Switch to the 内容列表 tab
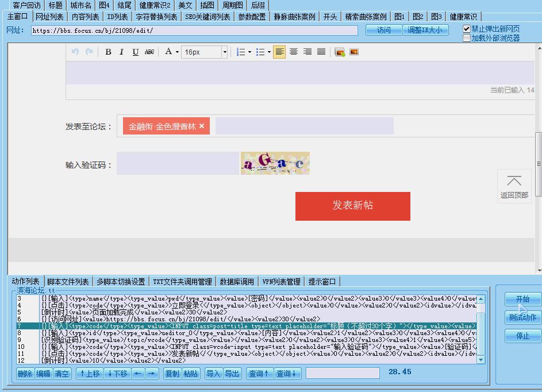Viewport: 542px width, 392px height. click(86, 17)
